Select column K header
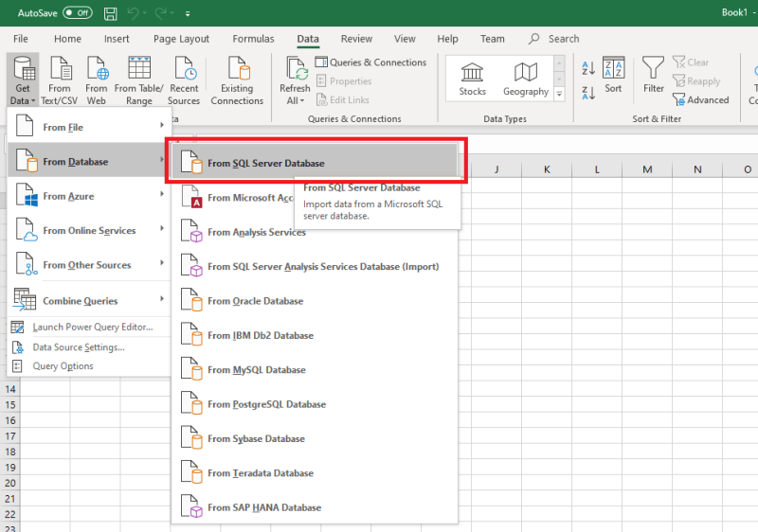 pos(547,169)
